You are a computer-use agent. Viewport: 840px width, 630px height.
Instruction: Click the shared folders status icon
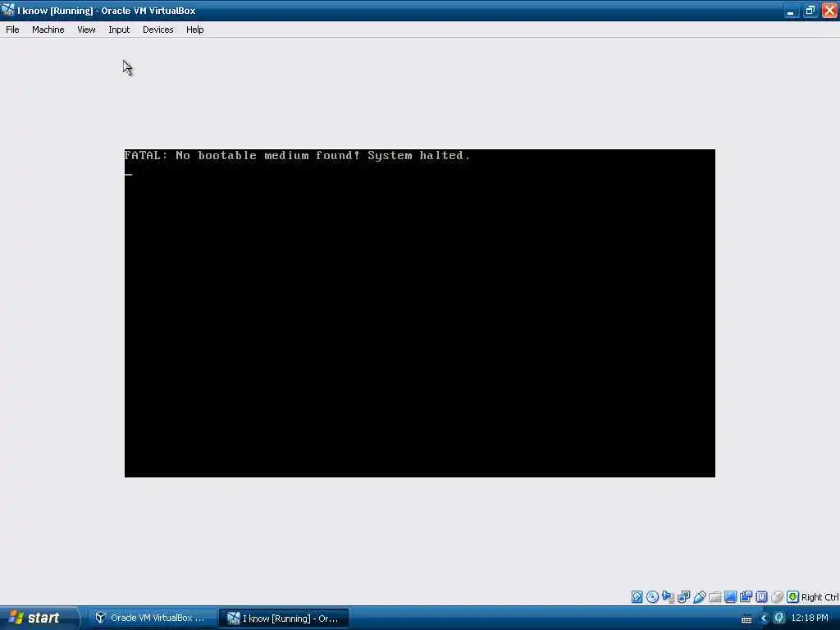714,597
